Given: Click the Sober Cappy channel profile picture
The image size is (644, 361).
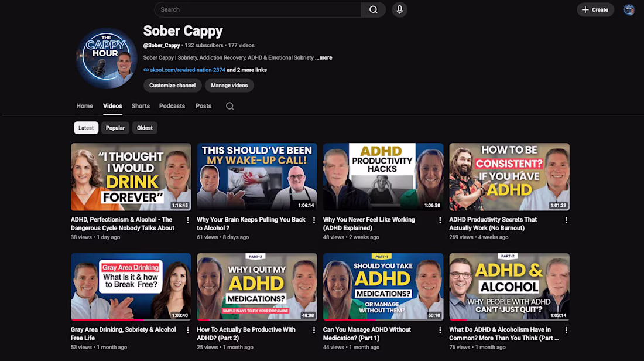Looking at the screenshot, I should [107, 58].
